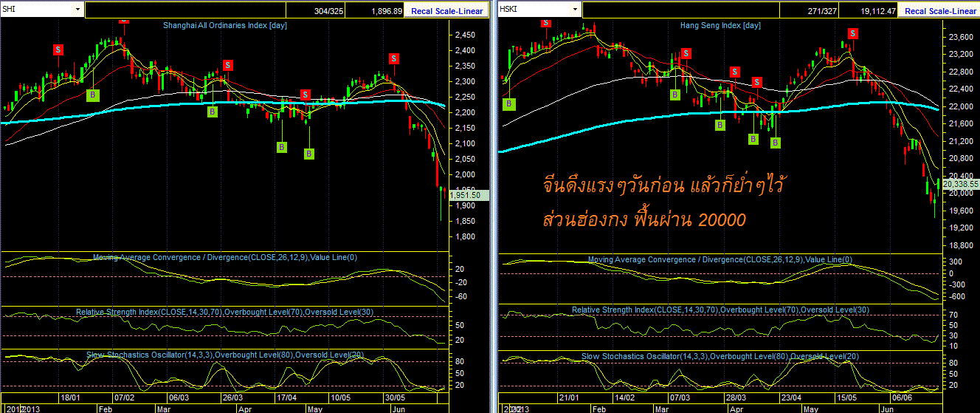Click the Relative Strength Index title on Hang Seng chart

720,310
